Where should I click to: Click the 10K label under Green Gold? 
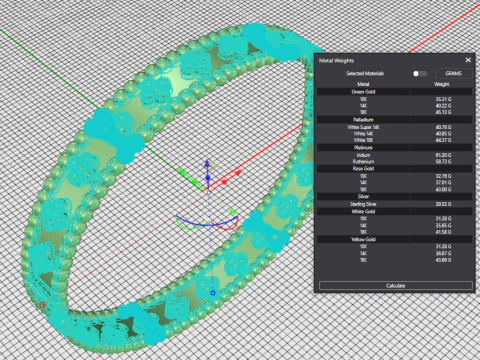coord(363,99)
